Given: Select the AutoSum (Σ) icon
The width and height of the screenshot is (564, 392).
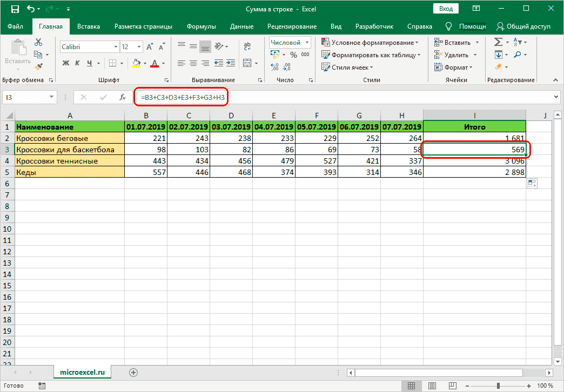Looking at the screenshot, I should [498, 42].
